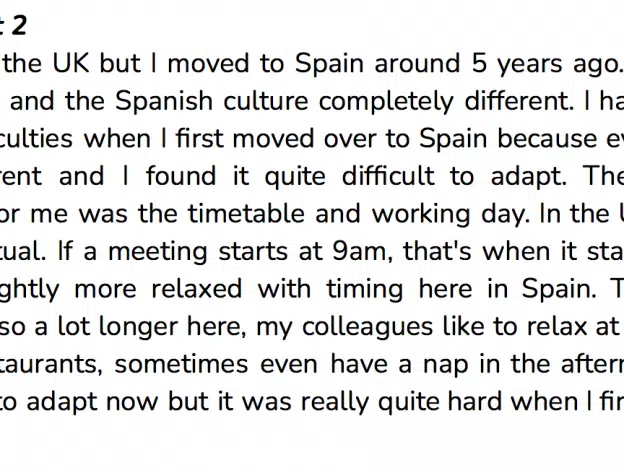Click the word "colleagues" in "my colleagues like"
The image size is (624, 468).
(367, 328)
